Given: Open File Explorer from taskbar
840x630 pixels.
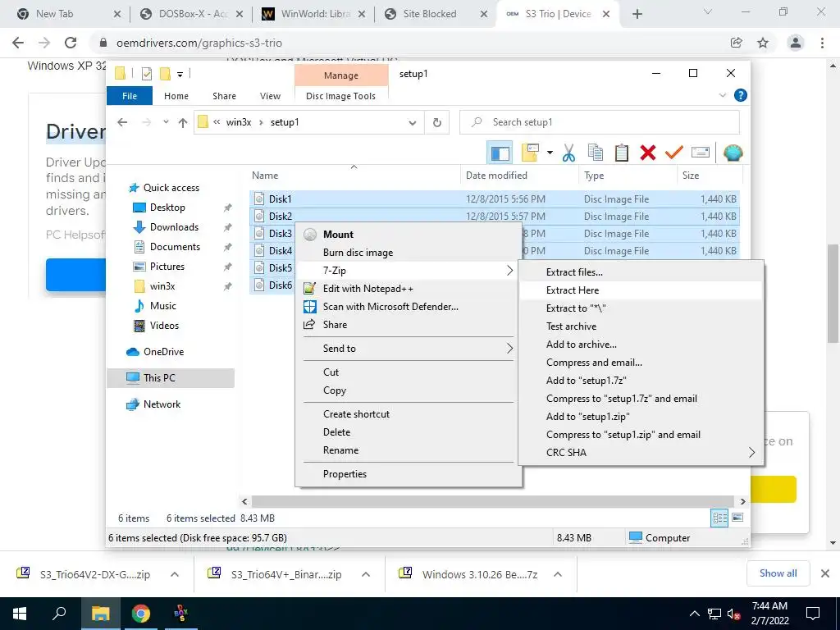Looking at the screenshot, I should 100,614.
